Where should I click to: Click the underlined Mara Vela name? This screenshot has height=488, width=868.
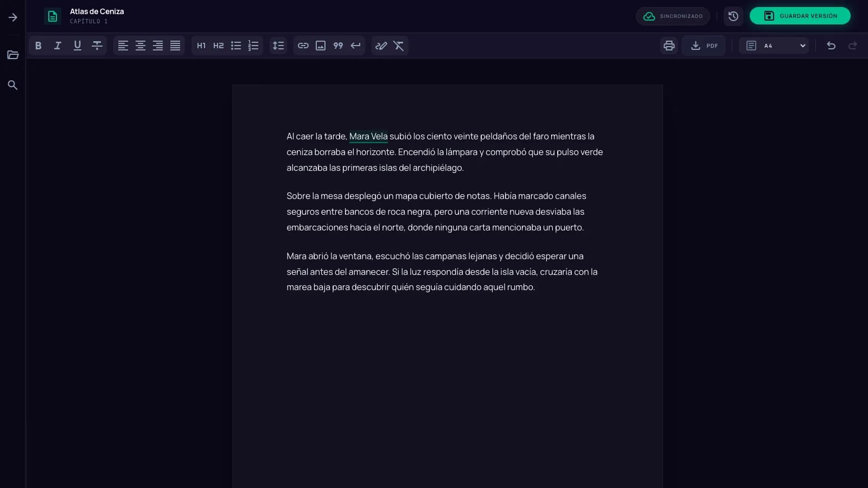tap(368, 137)
